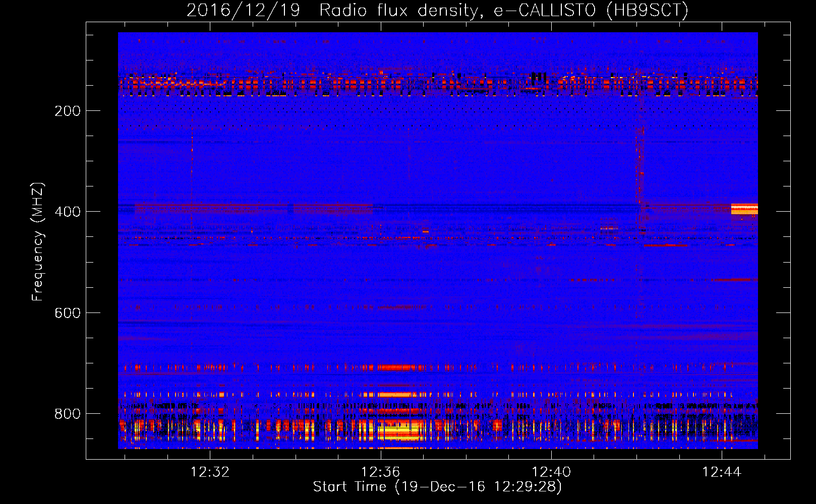Click the plot title mentioning e-CALLISTO (HB9SCT)
816x504 pixels.
(x=437, y=10)
